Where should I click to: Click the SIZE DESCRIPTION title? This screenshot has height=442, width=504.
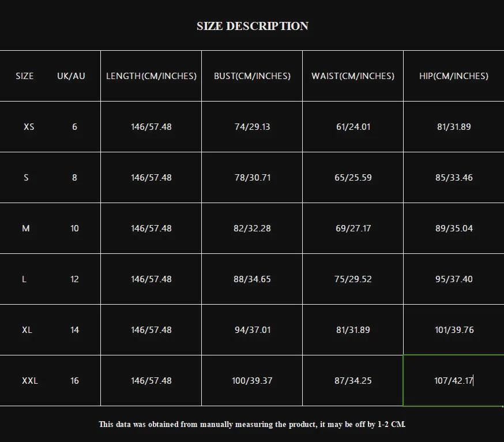click(252, 26)
